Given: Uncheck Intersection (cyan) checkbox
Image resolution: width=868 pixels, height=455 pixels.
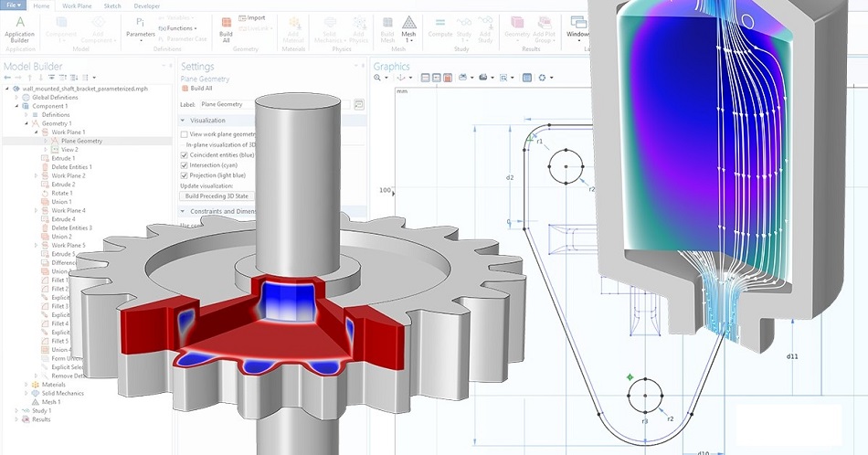Looking at the screenshot, I should (185, 165).
